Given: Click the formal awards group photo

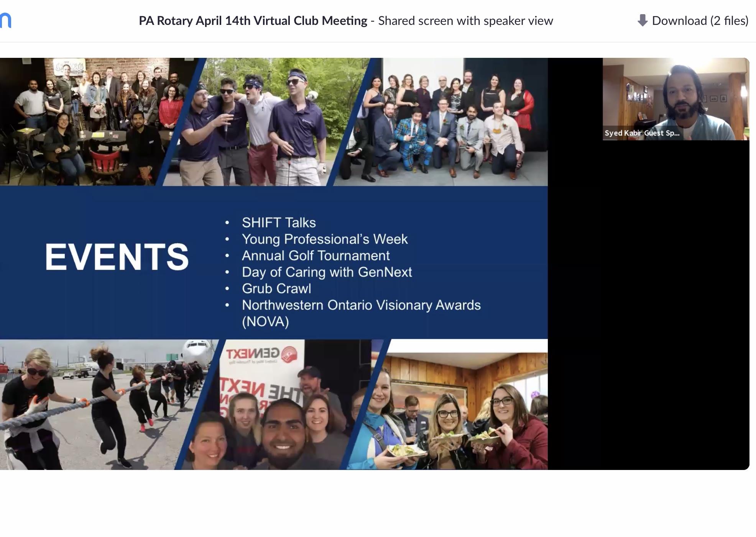Looking at the screenshot, I should click(x=445, y=123).
